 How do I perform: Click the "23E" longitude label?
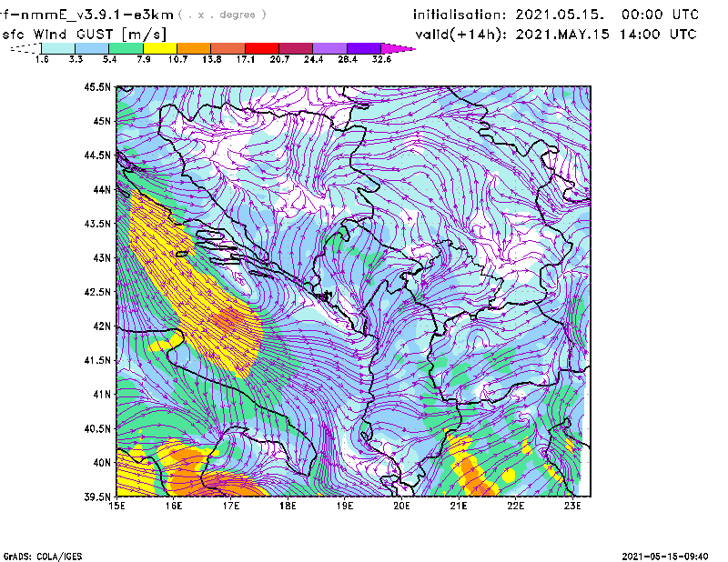point(572,506)
